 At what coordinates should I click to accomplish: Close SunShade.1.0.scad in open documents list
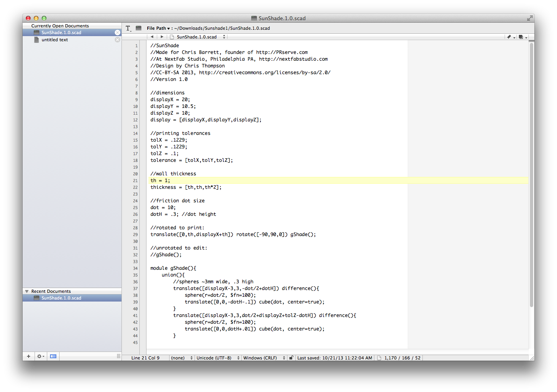118,33
